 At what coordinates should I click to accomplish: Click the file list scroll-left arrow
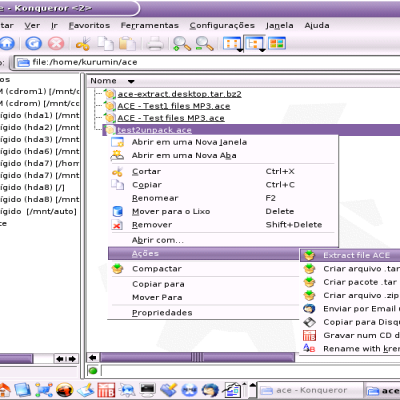(x=93, y=358)
